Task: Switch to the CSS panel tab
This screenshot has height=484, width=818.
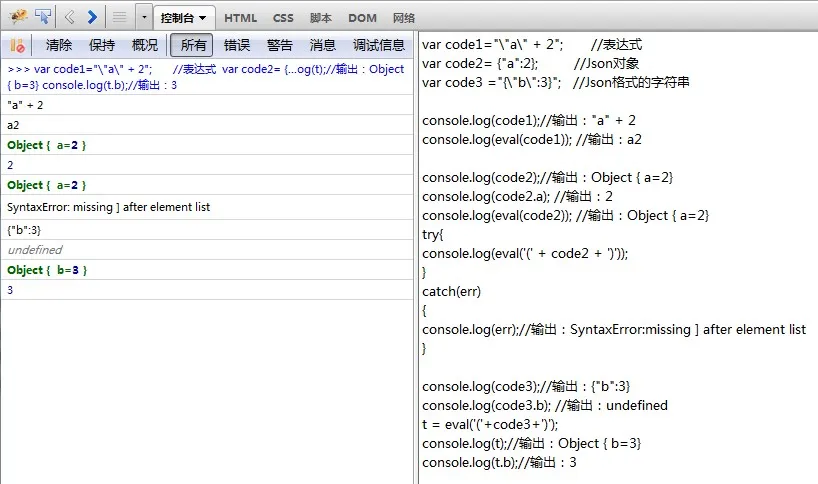Action: point(283,18)
